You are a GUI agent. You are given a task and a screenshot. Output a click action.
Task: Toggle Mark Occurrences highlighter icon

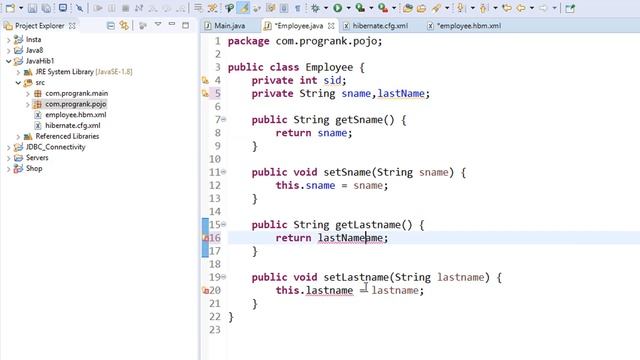coord(244,8)
